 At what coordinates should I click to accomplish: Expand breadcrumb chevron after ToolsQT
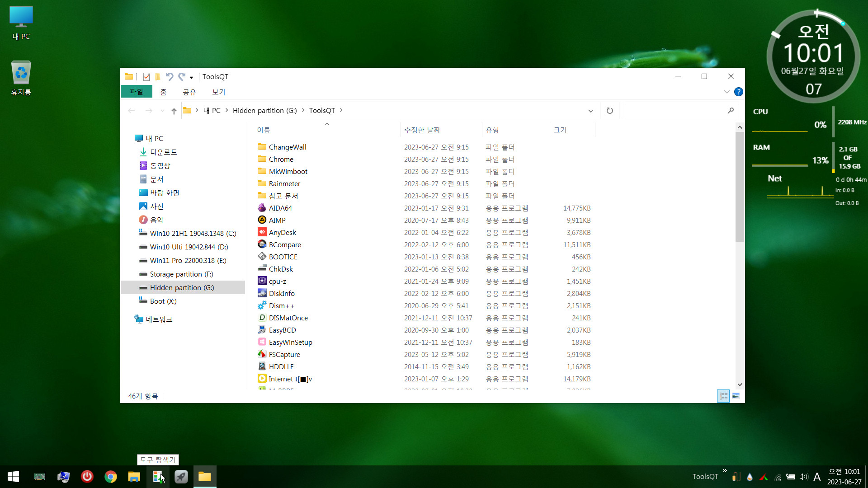pos(341,110)
